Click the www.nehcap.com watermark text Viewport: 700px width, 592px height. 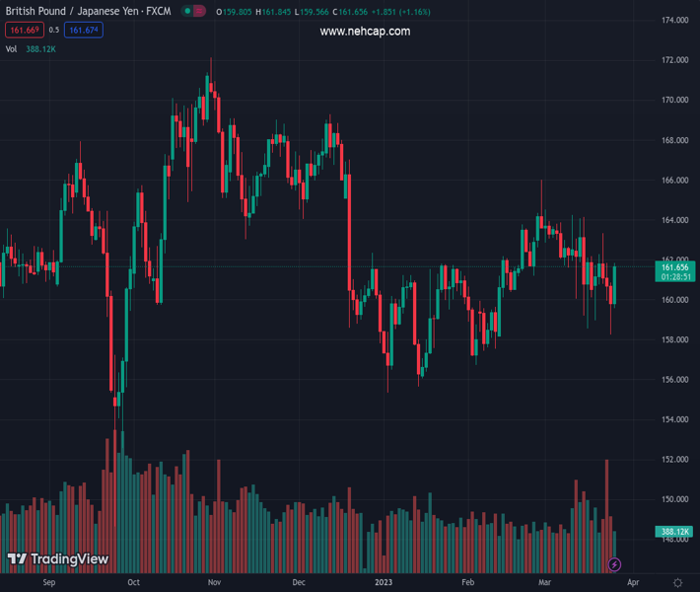tap(365, 32)
